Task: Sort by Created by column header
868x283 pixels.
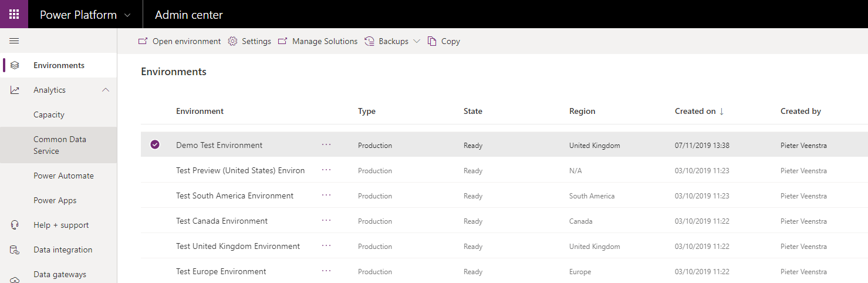Action: [801, 111]
